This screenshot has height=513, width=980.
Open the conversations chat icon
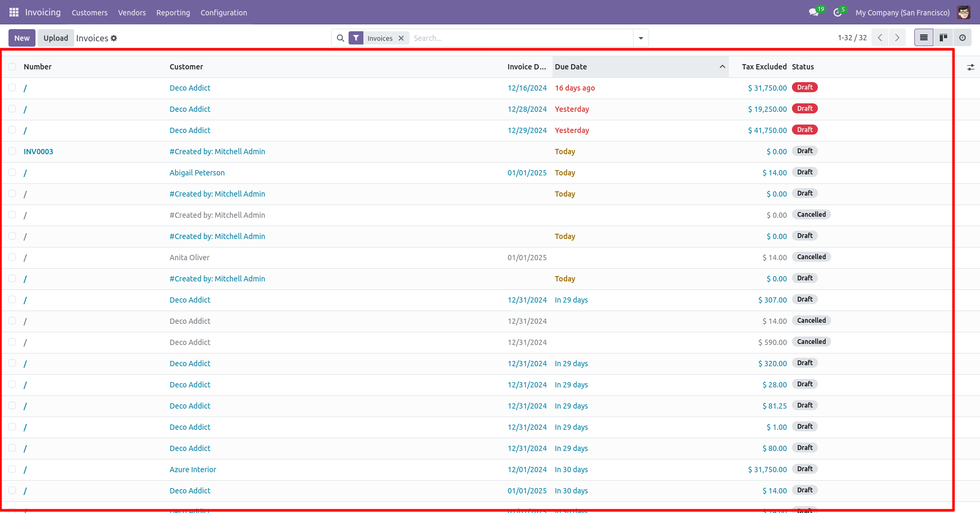click(814, 12)
